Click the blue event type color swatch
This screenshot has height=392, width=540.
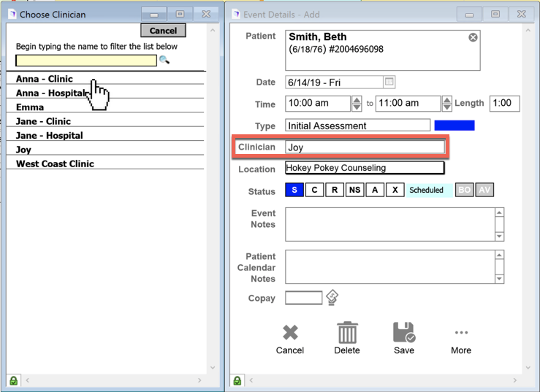(x=454, y=126)
